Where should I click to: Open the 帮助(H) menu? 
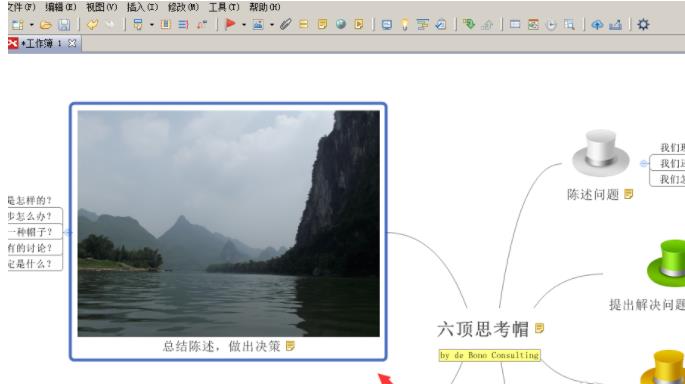point(265,7)
